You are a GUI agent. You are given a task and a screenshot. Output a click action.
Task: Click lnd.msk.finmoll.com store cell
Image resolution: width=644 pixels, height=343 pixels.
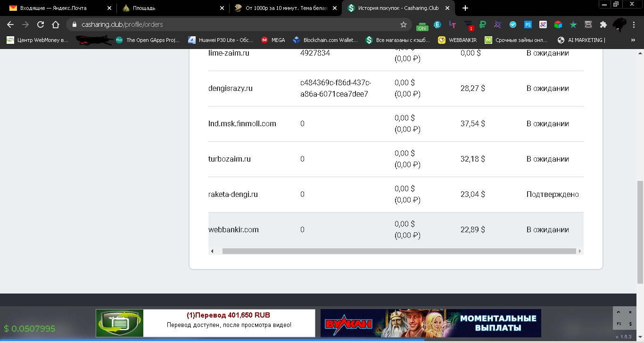[x=242, y=124]
